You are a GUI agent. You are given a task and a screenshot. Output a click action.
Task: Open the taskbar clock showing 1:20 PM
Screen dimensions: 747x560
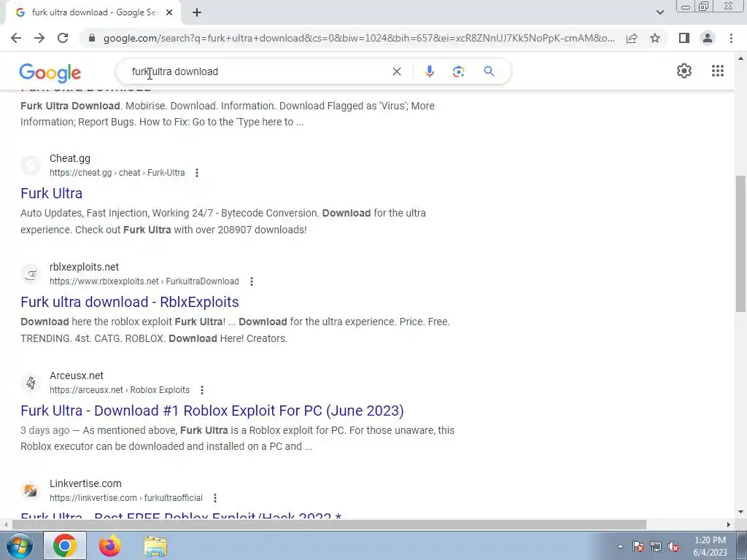(710, 546)
